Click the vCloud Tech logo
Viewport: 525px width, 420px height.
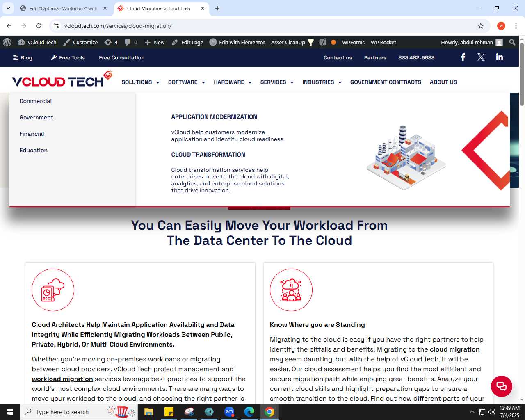point(62,79)
